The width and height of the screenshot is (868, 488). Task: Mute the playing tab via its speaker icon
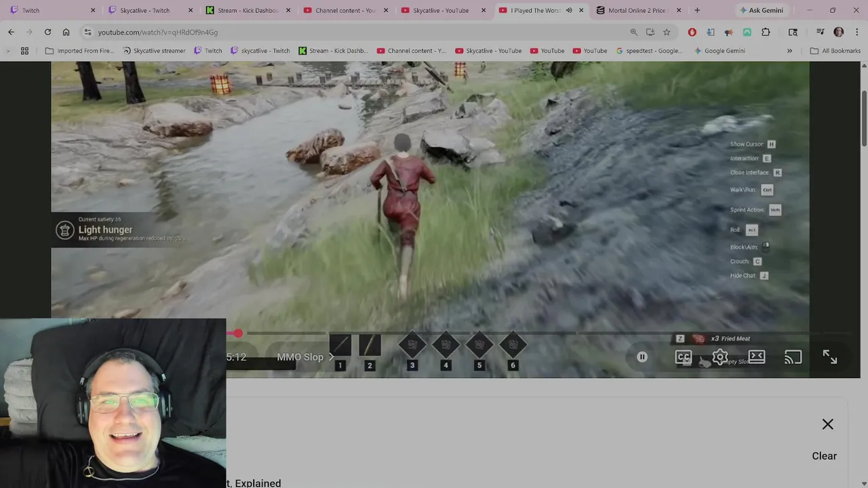pos(569,10)
